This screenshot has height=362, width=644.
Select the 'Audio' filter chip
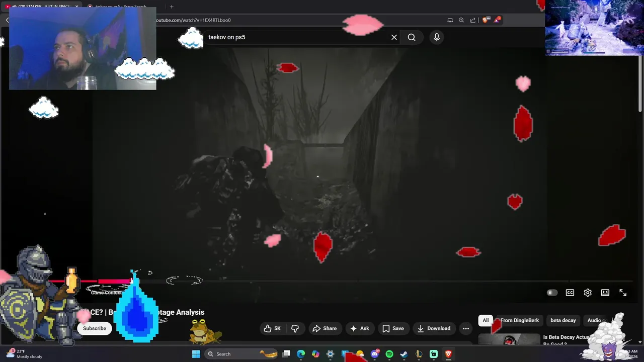[594, 320]
